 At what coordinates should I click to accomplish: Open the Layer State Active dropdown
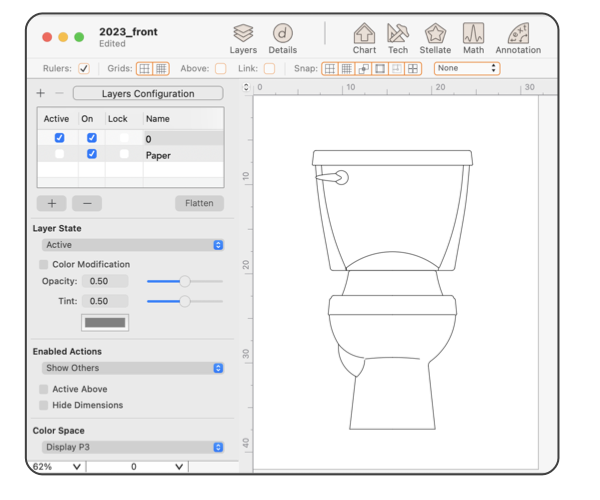pos(133,245)
